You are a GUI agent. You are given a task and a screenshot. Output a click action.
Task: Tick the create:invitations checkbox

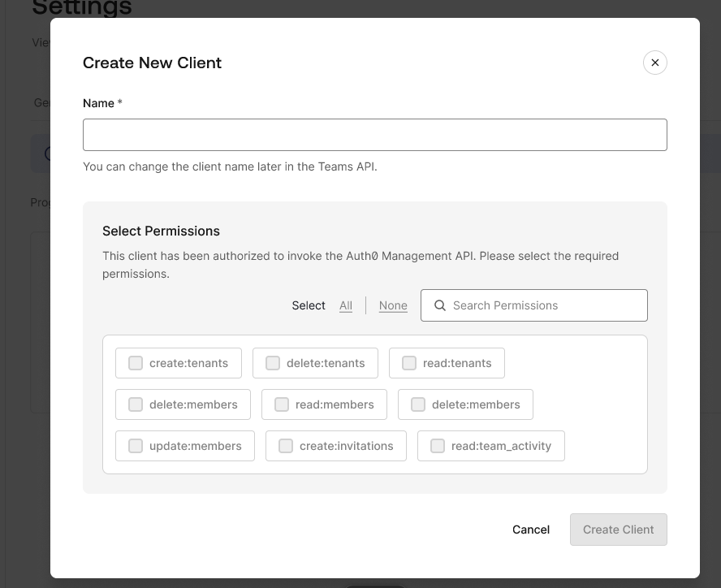click(x=286, y=446)
